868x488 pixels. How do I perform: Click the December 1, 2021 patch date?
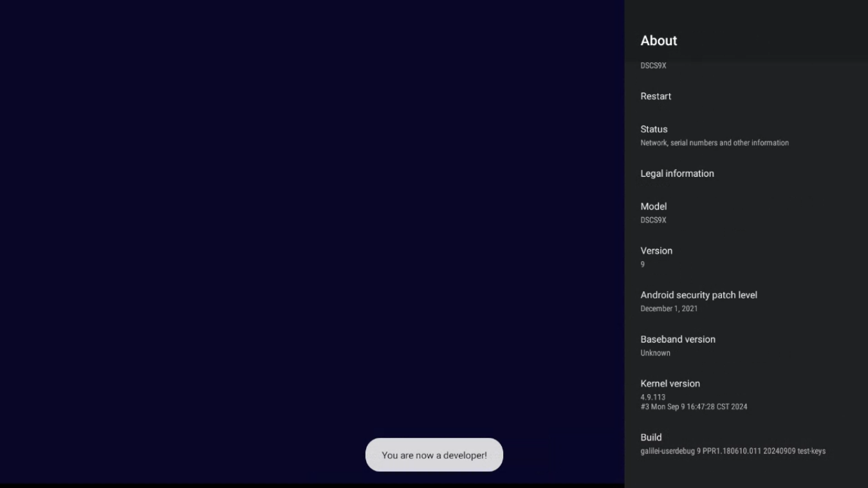[669, 309]
